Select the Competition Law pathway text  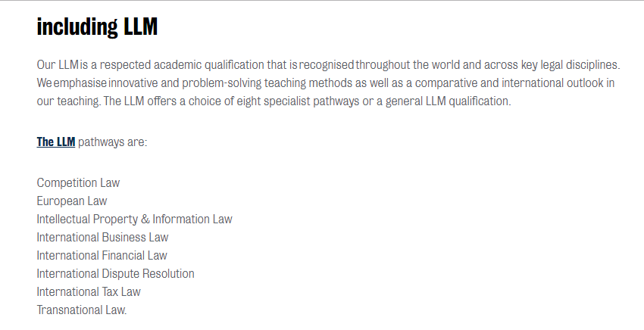pyautogui.click(x=78, y=182)
